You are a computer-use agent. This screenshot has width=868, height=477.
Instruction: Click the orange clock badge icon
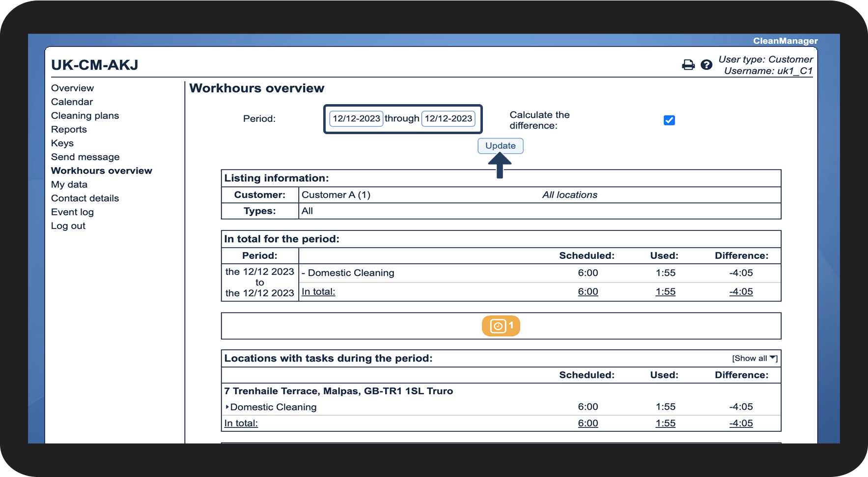point(501,326)
